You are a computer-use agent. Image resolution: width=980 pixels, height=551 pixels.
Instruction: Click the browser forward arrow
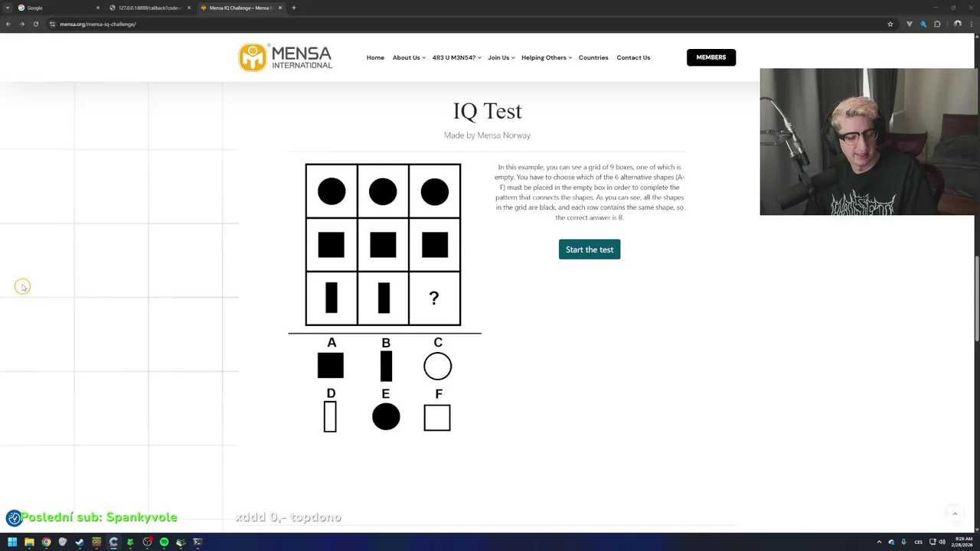(x=22, y=24)
